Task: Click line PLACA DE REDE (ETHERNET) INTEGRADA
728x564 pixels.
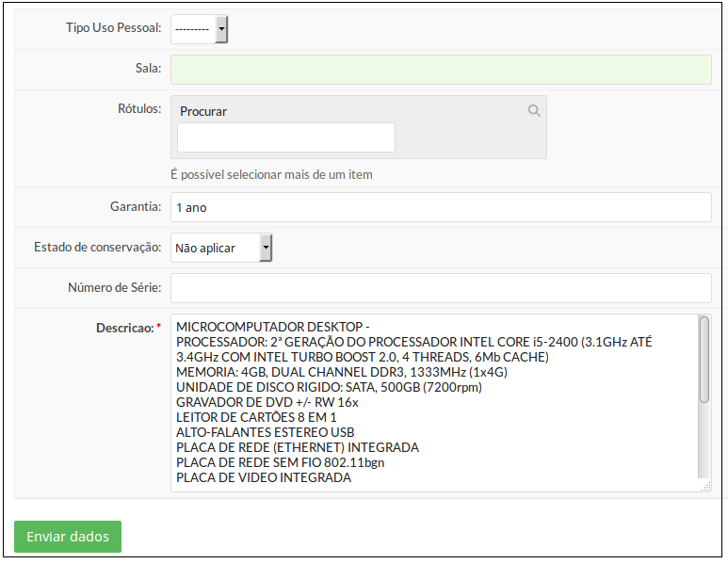Action: coord(298,447)
